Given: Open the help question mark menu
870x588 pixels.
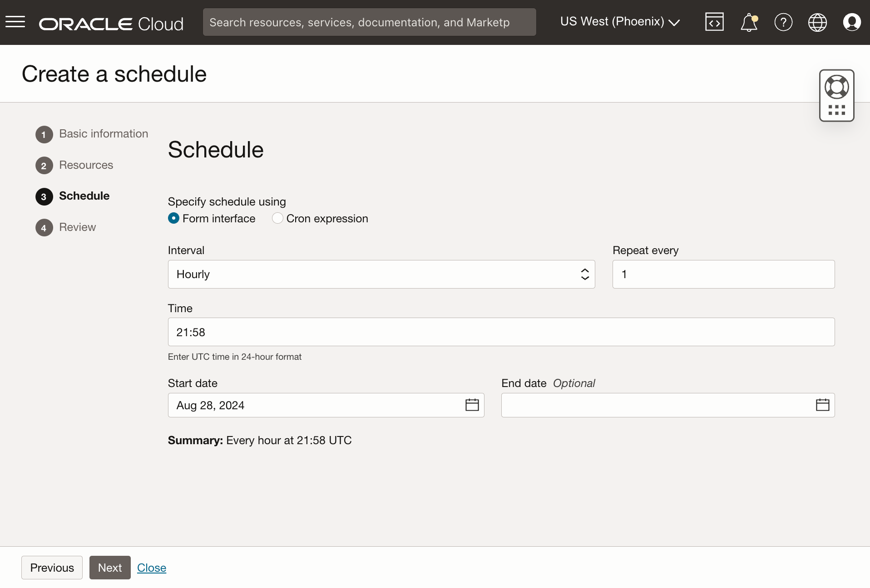Looking at the screenshot, I should [x=783, y=22].
